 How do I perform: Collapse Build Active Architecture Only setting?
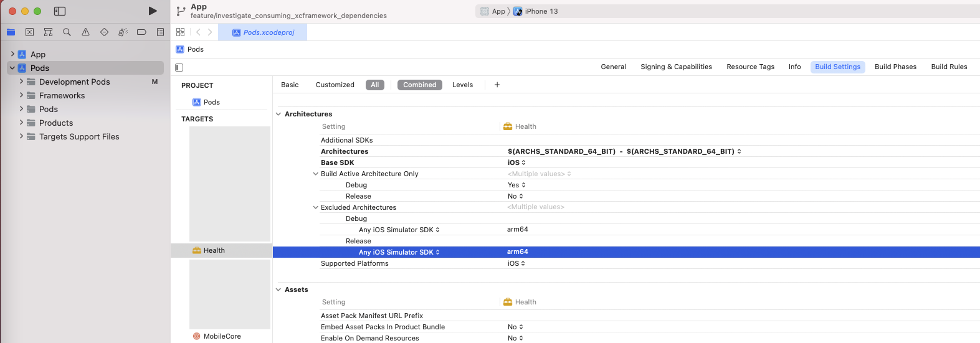(315, 174)
